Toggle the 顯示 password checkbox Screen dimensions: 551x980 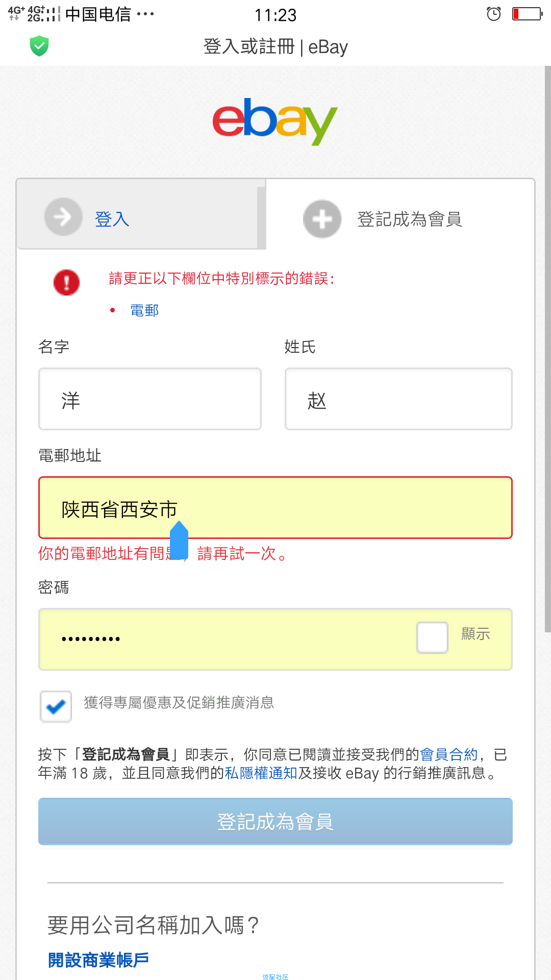pos(432,637)
